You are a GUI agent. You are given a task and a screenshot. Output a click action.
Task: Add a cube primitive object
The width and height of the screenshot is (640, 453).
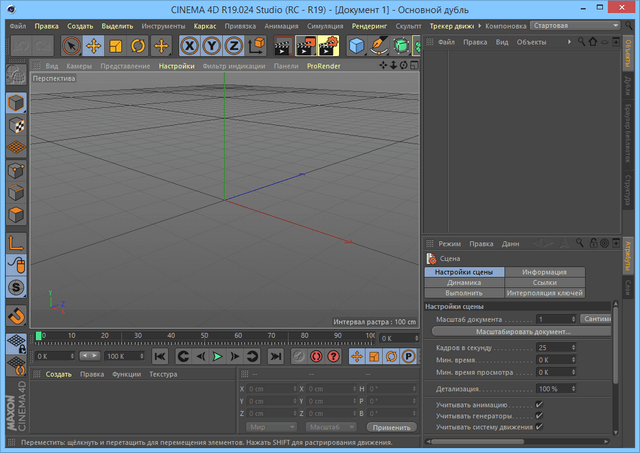click(x=357, y=45)
